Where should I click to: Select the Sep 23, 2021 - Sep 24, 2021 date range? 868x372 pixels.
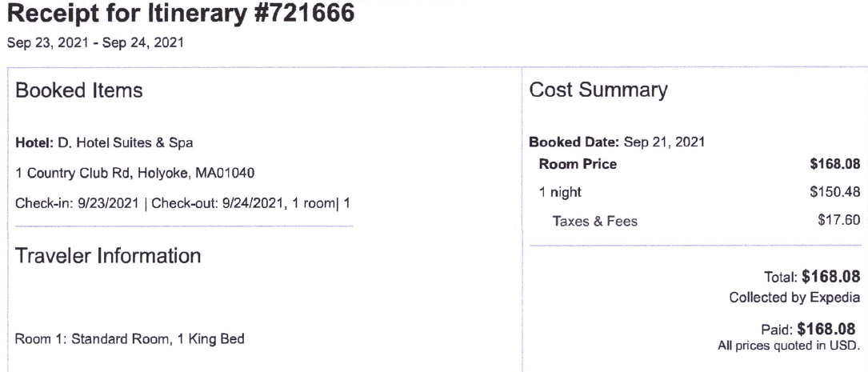[94, 42]
